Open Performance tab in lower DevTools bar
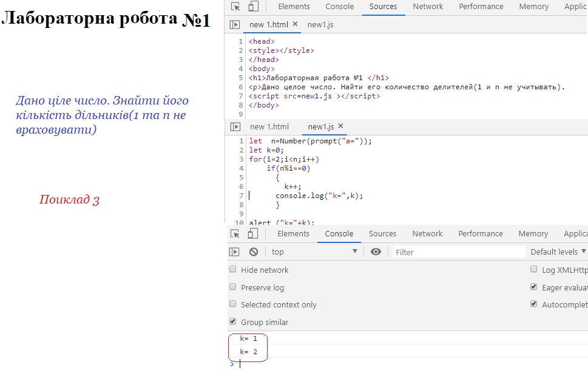The height and width of the screenshot is (370, 588). tap(480, 234)
